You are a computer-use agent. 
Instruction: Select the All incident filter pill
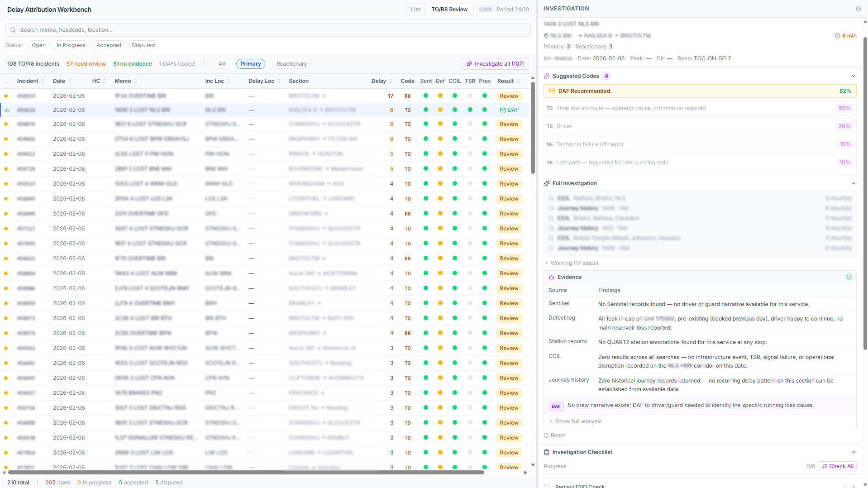(x=222, y=64)
